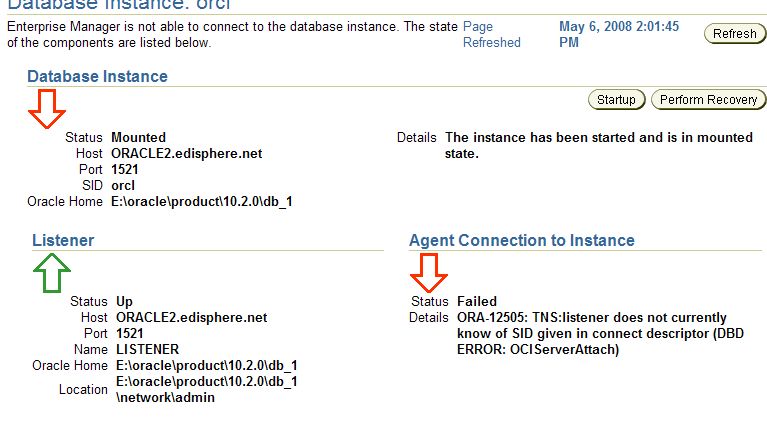The width and height of the screenshot is (767, 422).
Task: Click the listener name LISTENER
Action: click(147, 349)
